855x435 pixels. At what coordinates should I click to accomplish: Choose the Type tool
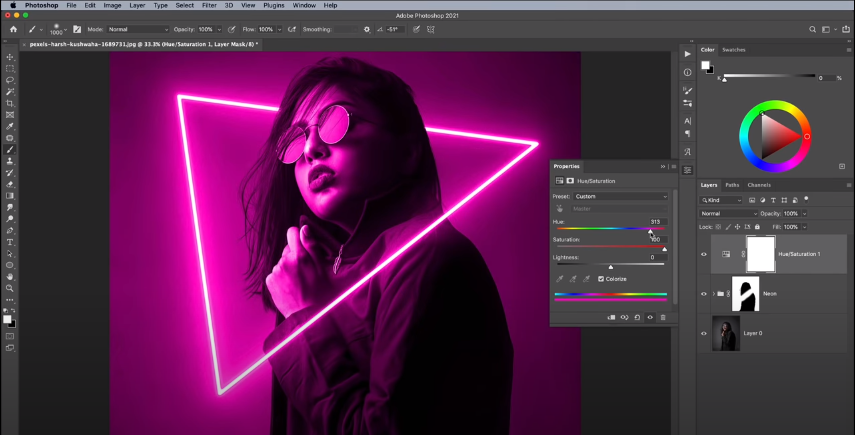(10, 242)
